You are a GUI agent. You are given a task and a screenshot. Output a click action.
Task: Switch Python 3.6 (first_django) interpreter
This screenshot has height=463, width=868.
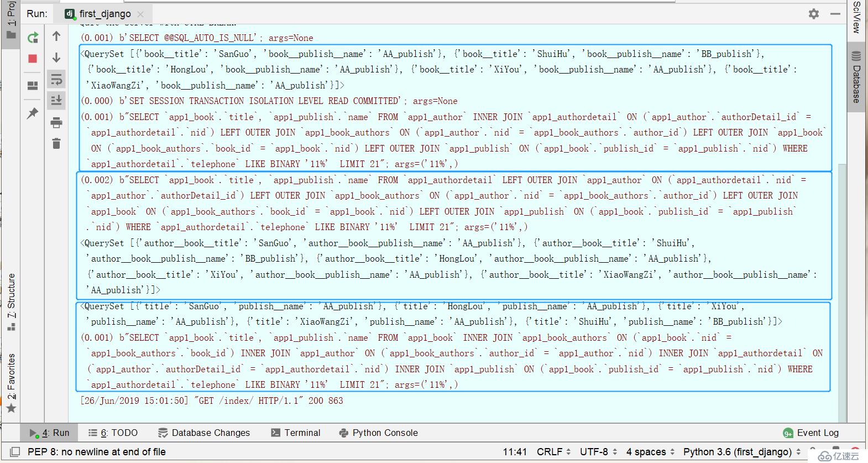[742, 452]
